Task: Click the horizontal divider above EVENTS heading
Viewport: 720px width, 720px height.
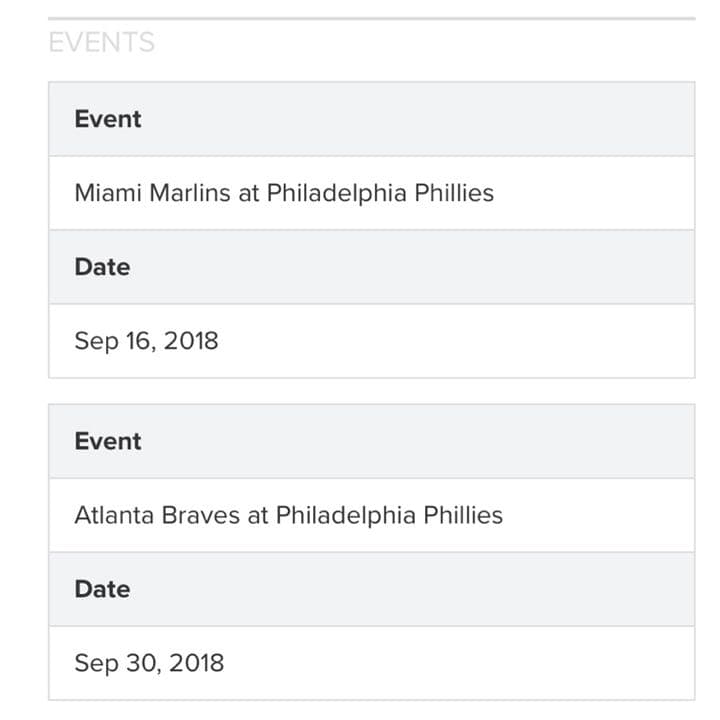Action: [371, 18]
